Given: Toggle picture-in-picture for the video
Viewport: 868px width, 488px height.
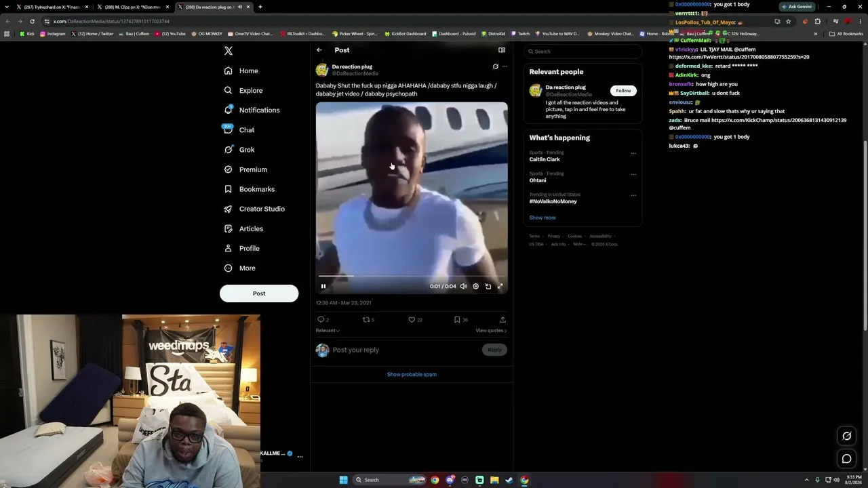Looking at the screenshot, I should (x=488, y=286).
